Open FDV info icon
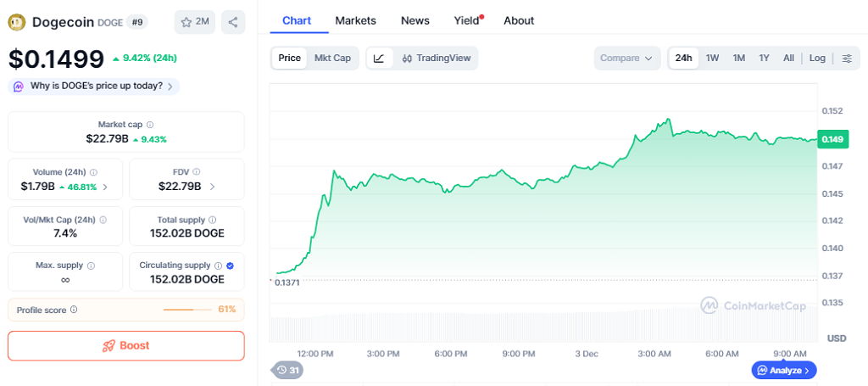The image size is (868, 386). tap(197, 172)
